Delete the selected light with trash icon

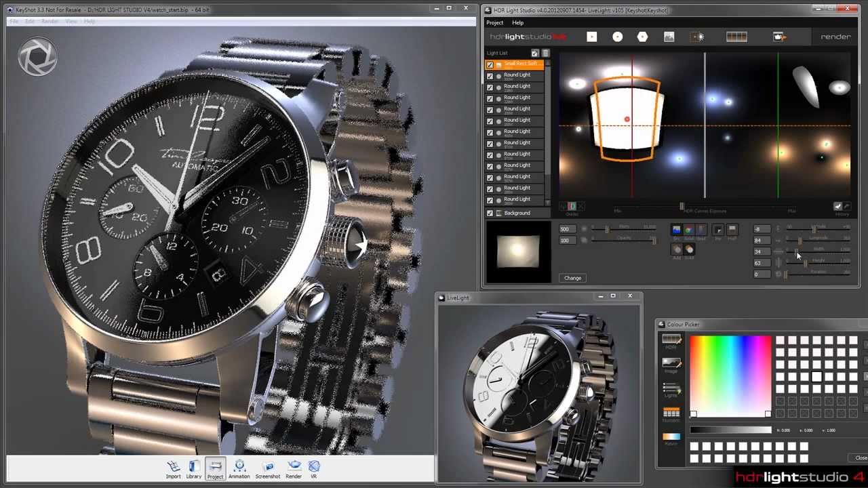pos(545,53)
